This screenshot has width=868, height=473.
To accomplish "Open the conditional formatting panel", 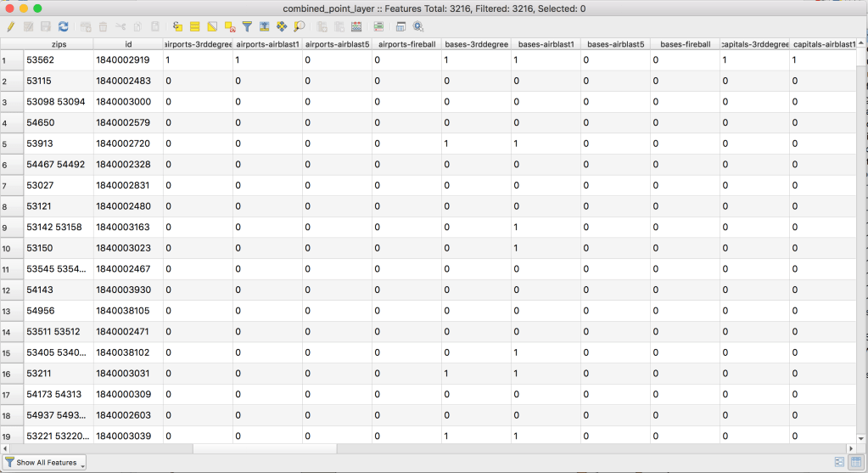I will tap(356, 27).
